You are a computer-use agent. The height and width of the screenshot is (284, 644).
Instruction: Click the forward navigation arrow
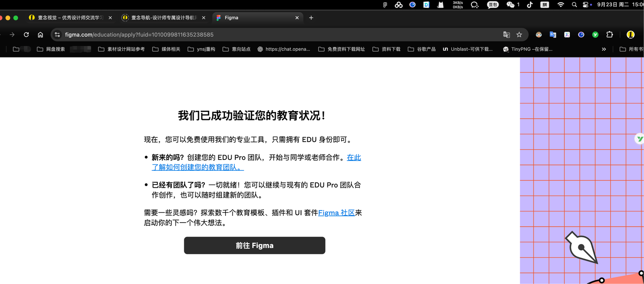tap(12, 34)
